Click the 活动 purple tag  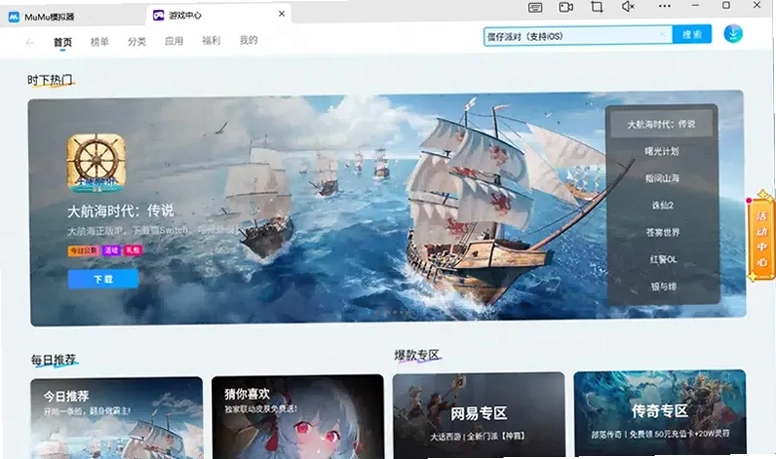[111, 251]
